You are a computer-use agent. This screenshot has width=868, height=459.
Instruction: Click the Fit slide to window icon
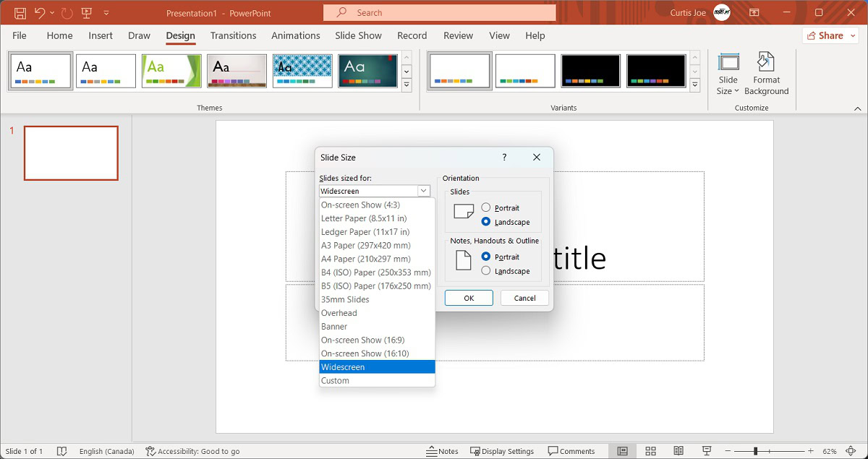point(851,451)
